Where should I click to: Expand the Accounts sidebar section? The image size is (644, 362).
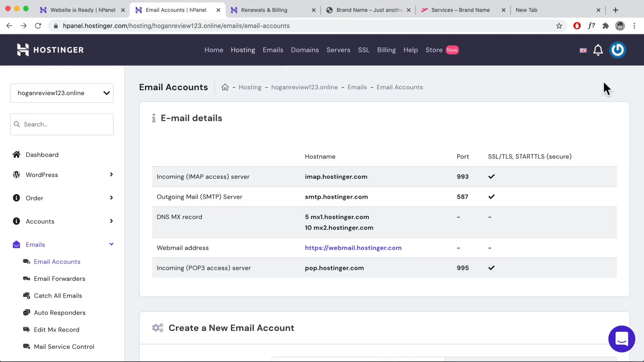(x=111, y=221)
